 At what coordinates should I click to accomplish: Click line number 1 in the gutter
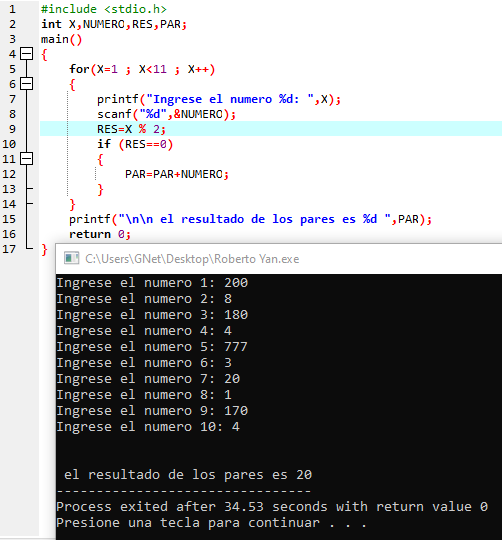(x=12, y=9)
